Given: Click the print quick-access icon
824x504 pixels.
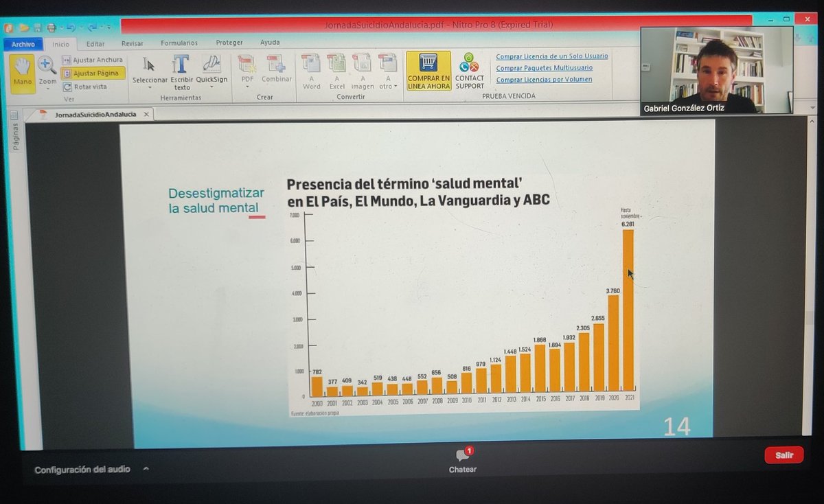Looking at the screenshot, I should pos(51,28).
